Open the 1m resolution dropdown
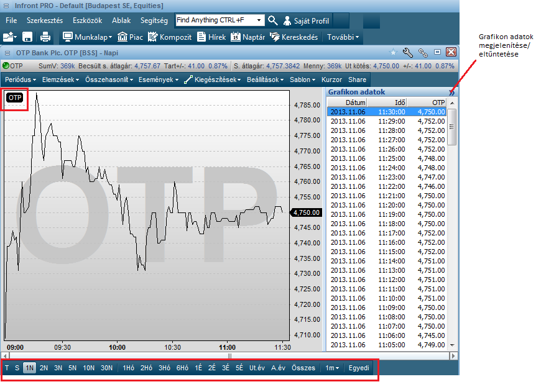Viewport: 541px width, 392px height. [x=332, y=368]
